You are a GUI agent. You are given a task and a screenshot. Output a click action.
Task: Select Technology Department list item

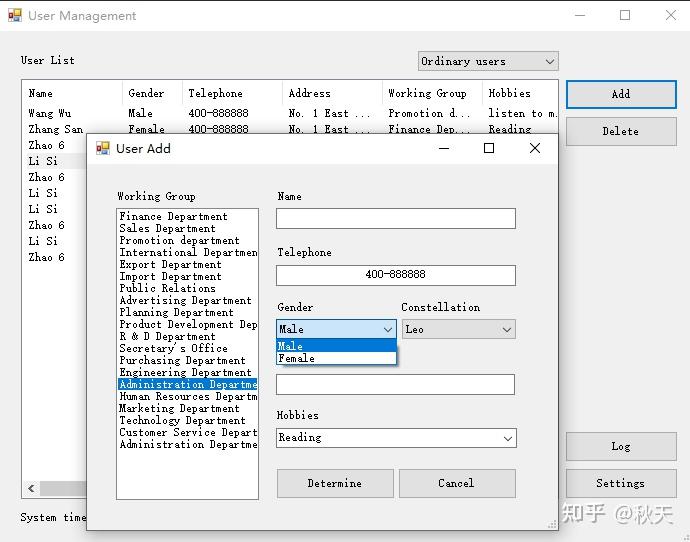[187, 421]
